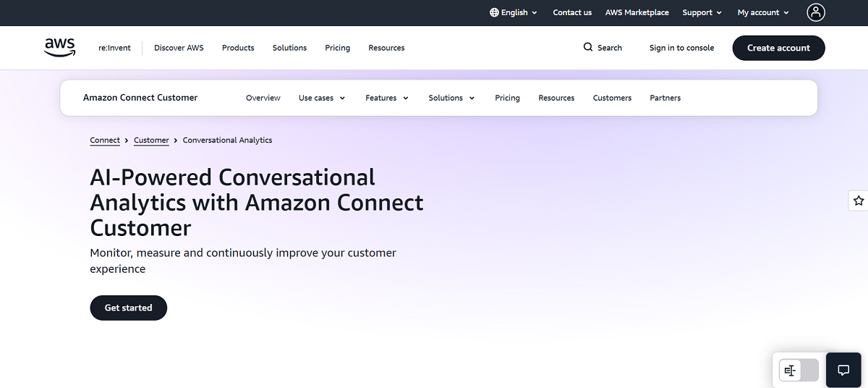
Task: Click the Amazon Connect Customer title
Action: [x=140, y=98]
